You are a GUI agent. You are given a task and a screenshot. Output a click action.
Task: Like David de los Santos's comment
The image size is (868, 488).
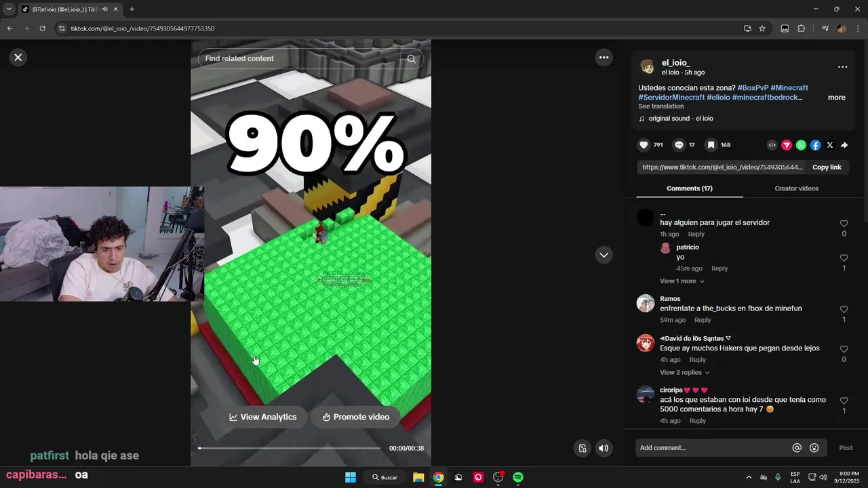point(844,349)
